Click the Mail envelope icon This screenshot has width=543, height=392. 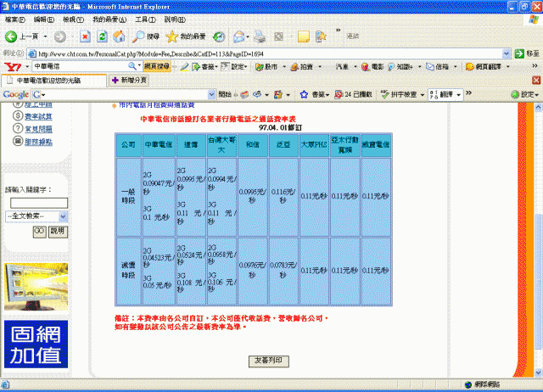pos(239,36)
